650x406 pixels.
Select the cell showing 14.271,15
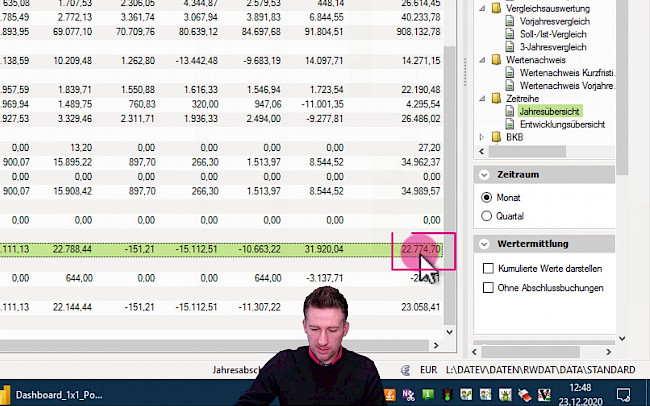421,61
